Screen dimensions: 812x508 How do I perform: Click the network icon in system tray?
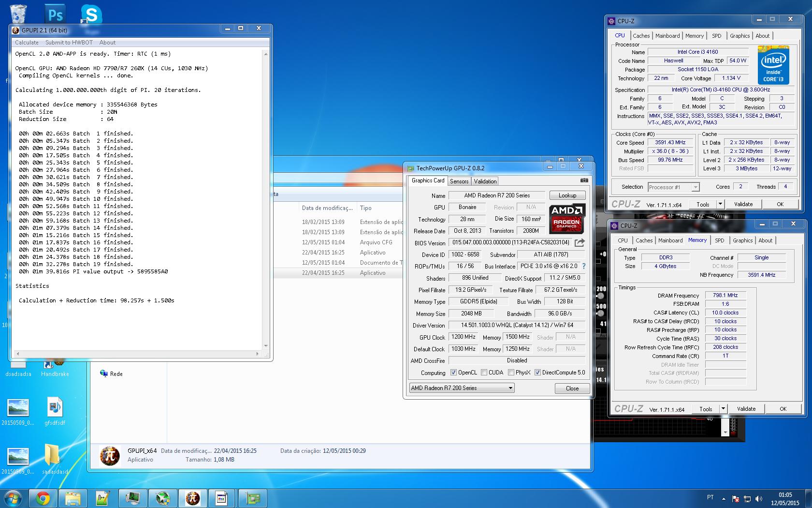pyautogui.click(x=747, y=498)
